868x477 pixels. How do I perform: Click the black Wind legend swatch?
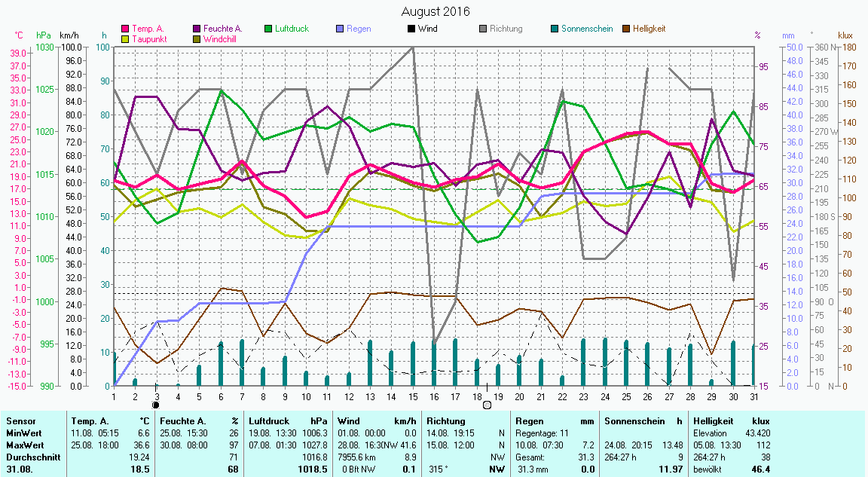411,29
